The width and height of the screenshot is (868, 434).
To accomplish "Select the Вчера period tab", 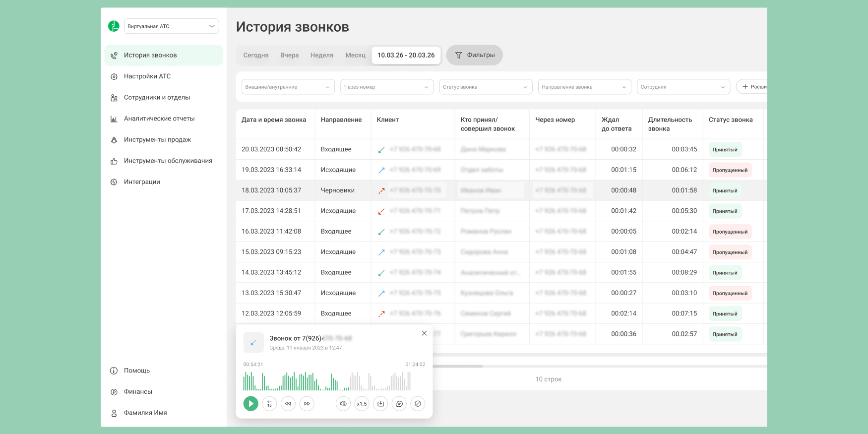I will click(289, 55).
